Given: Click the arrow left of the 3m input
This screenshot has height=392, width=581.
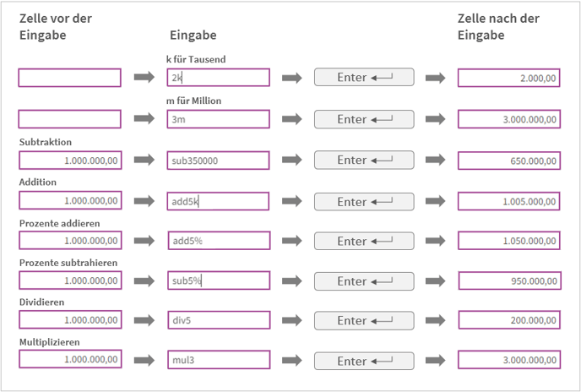Looking at the screenshot, I should click(144, 119).
